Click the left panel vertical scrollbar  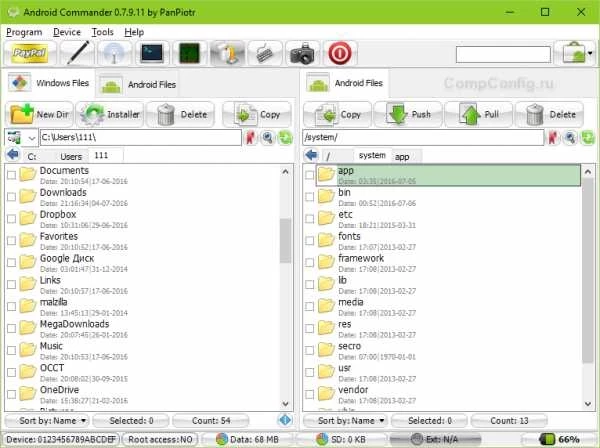coord(285,240)
